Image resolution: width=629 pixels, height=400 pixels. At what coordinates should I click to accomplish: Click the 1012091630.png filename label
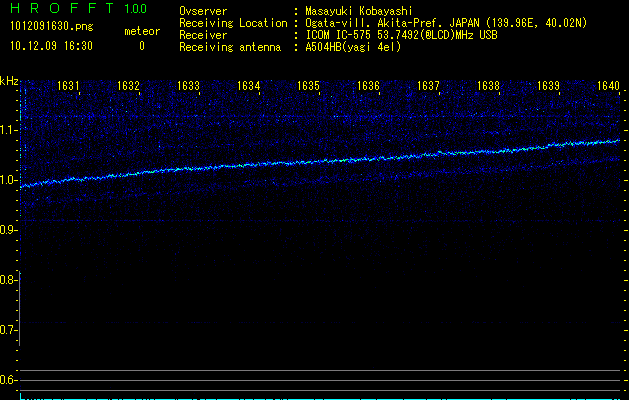[x=50, y=27]
